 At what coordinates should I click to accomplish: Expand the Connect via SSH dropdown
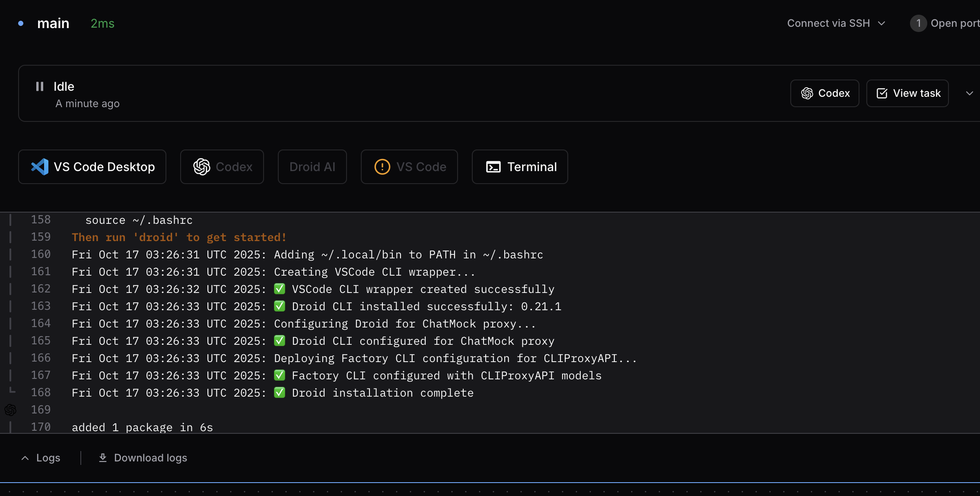point(837,23)
